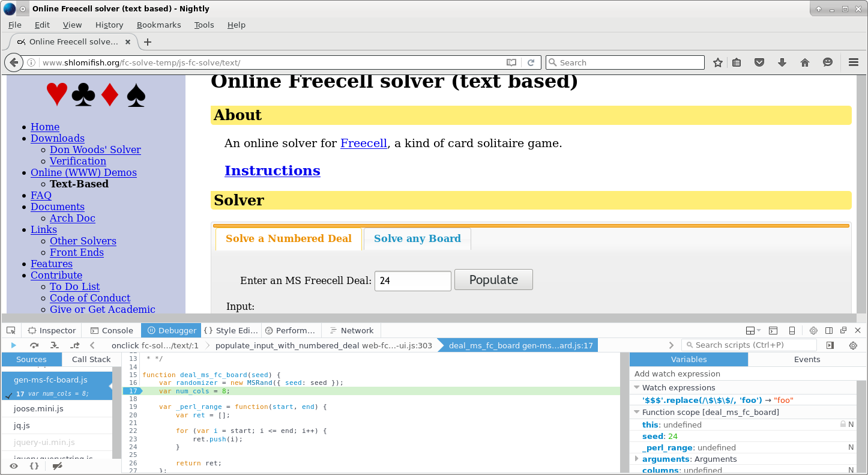Switch to the Style Editor tab
Image resolution: width=868 pixels, height=475 pixels.
pos(231,330)
